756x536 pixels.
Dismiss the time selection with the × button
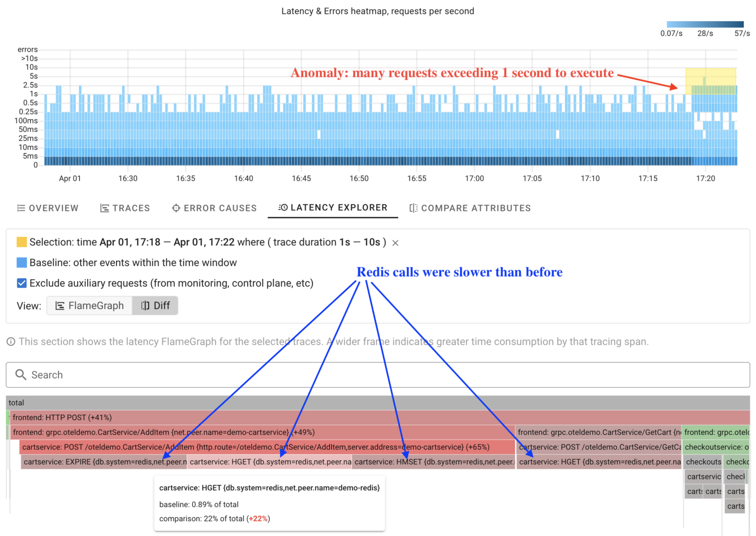coord(395,242)
